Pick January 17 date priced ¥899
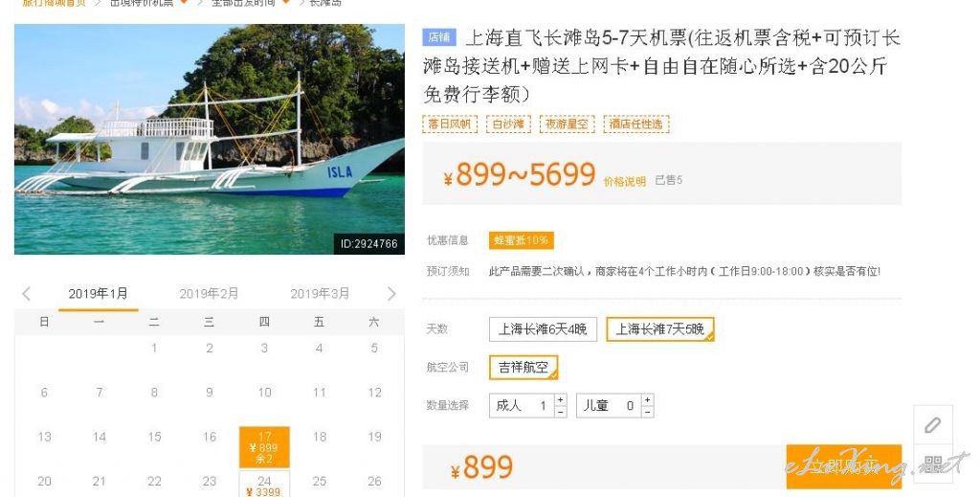 coord(264,447)
